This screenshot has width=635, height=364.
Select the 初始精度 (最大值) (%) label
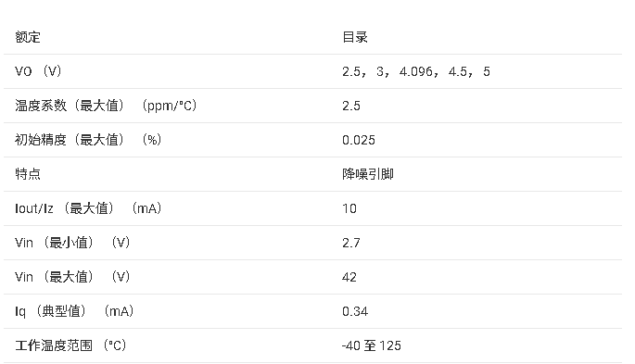(88, 140)
